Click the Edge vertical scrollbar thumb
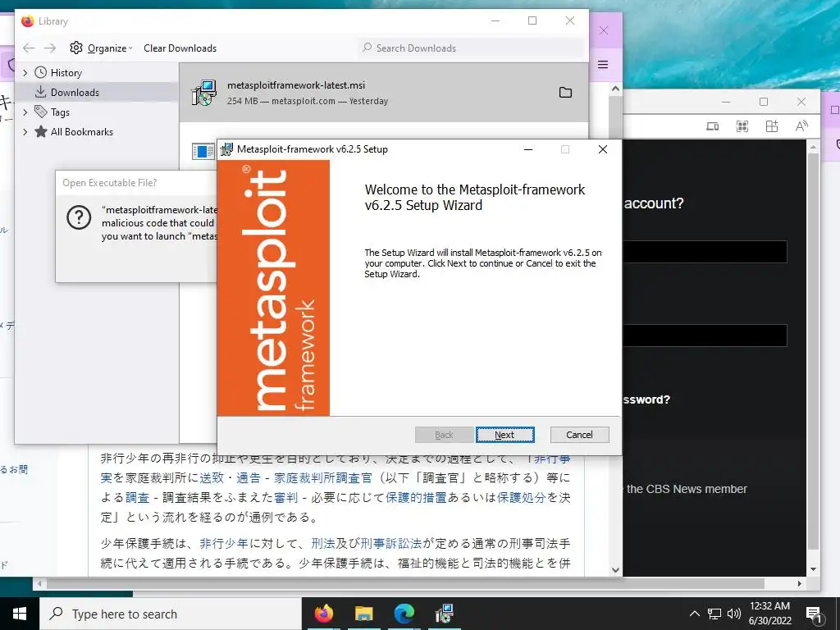The image size is (840, 630). point(813,351)
